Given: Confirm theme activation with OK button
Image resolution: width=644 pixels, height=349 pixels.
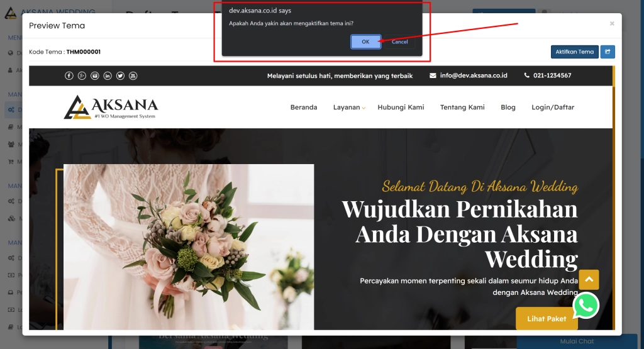Looking at the screenshot, I should click(365, 42).
